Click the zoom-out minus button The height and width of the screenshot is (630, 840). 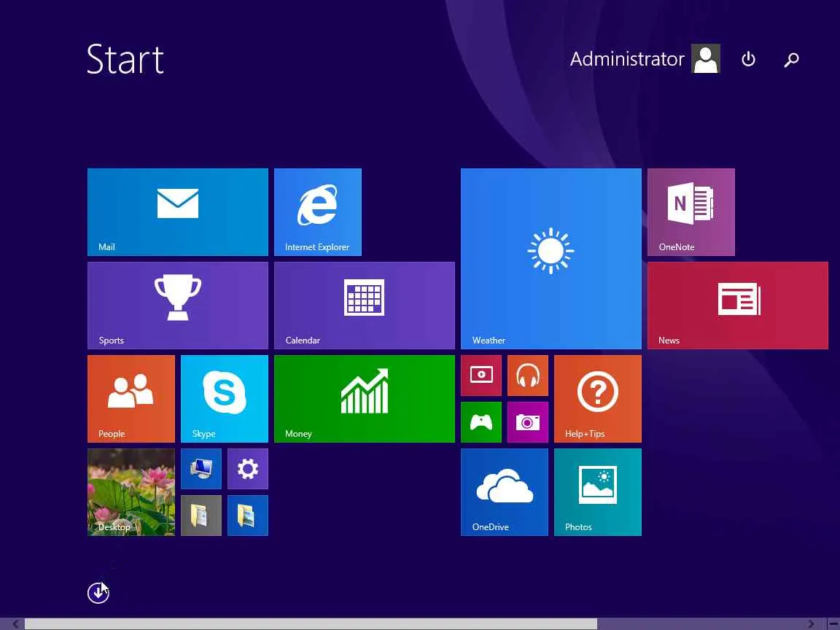tap(833, 624)
